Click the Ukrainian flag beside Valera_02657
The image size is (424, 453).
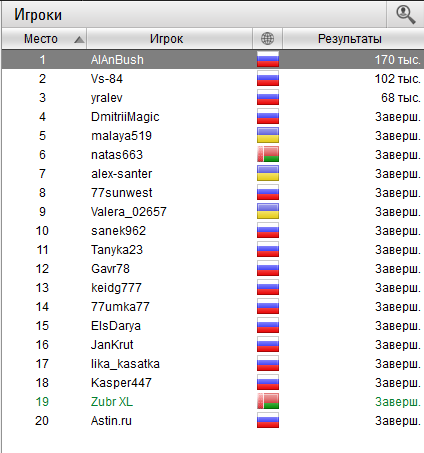pyautogui.click(x=268, y=211)
